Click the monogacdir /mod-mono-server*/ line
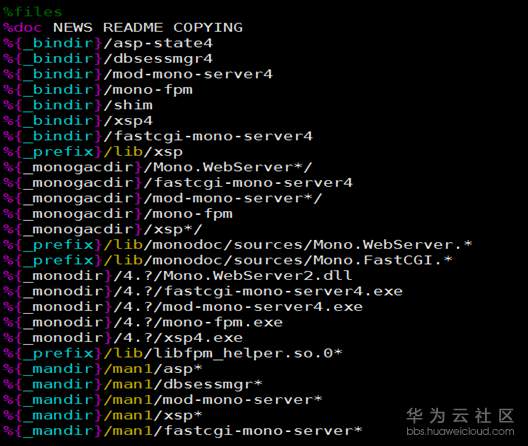This screenshot has height=446, width=528. pos(163,198)
